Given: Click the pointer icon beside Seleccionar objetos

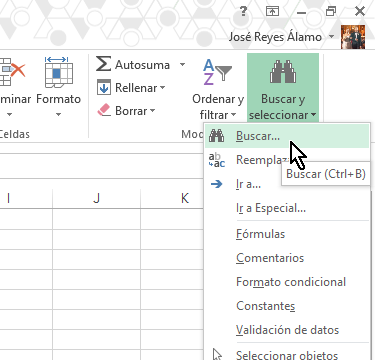Looking at the screenshot, I should (x=217, y=354).
